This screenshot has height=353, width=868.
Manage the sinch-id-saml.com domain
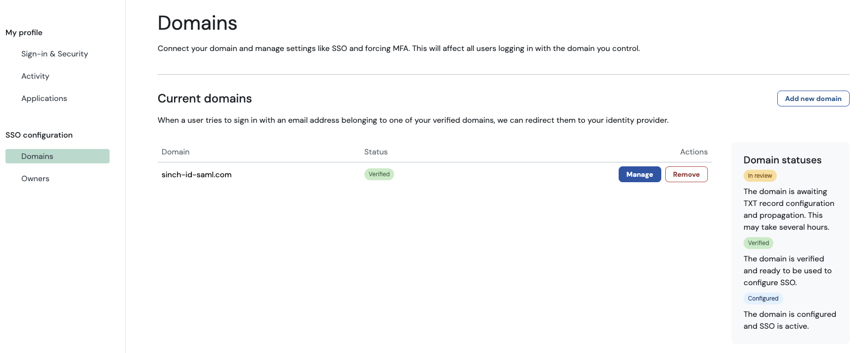pyautogui.click(x=639, y=174)
